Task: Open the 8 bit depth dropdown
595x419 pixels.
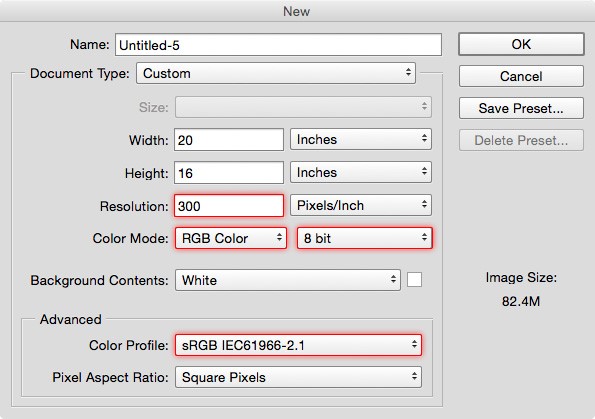Action: coord(364,238)
